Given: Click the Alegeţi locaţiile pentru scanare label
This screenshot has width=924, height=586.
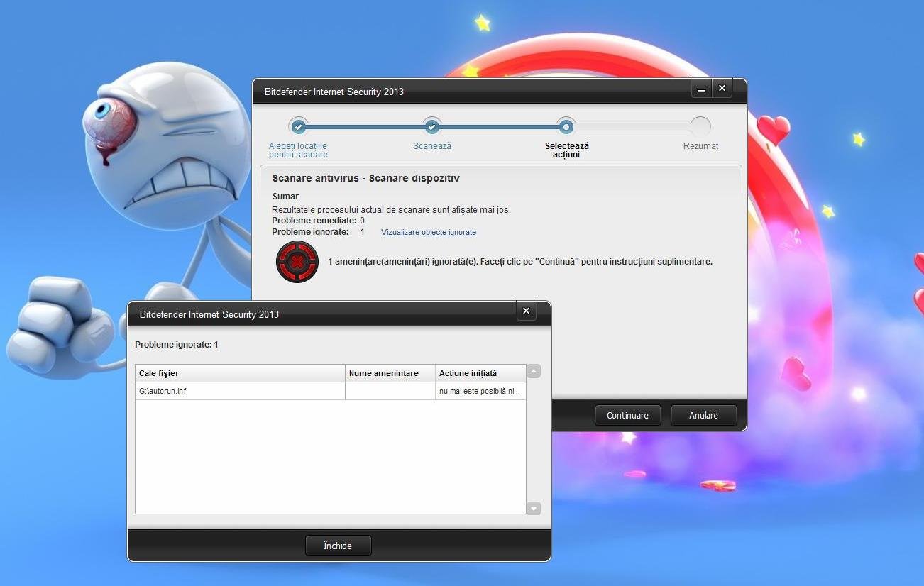Looking at the screenshot, I should (x=298, y=150).
